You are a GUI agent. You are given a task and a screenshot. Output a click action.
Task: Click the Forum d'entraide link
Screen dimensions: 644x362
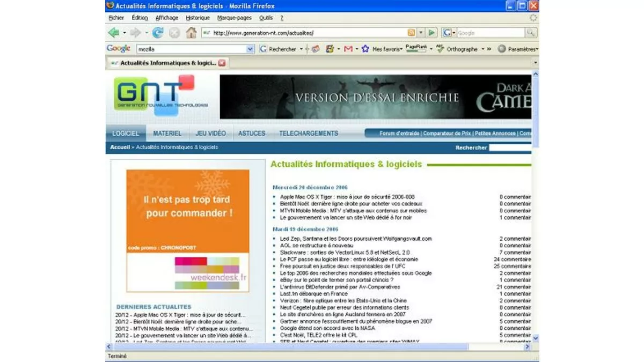click(400, 134)
